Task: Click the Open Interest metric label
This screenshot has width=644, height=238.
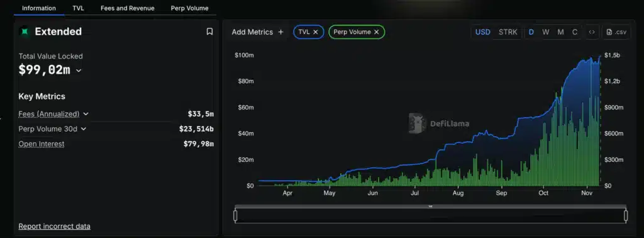Action: tap(42, 144)
